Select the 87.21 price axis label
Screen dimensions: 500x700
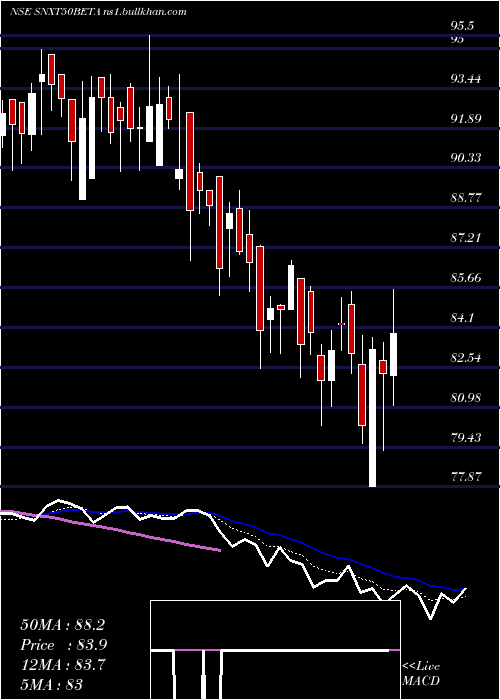466,238
